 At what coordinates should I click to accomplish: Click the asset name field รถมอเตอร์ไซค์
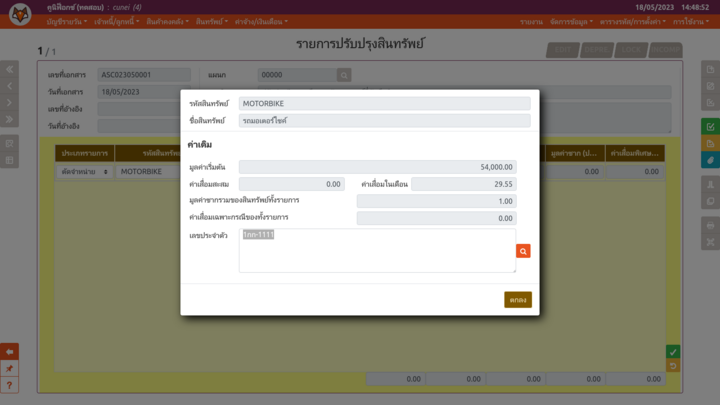[x=384, y=120]
